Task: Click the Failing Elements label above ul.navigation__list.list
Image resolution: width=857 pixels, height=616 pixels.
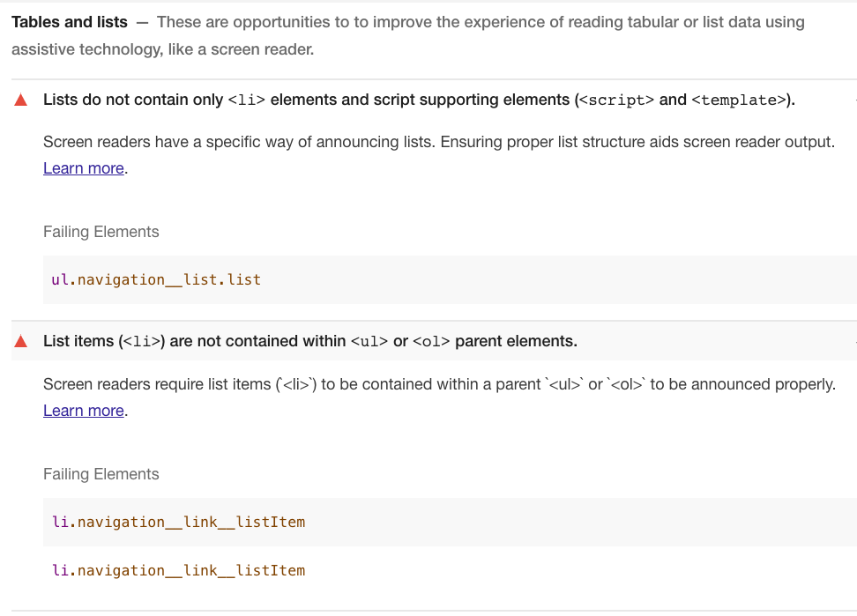Action: [101, 232]
